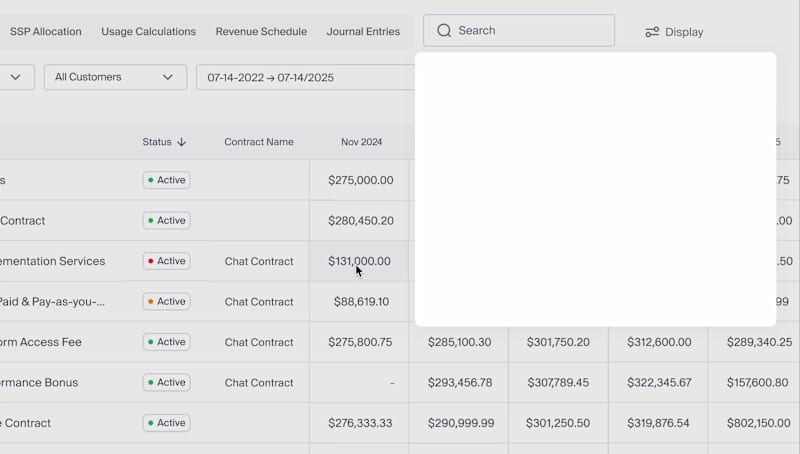This screenshot has height=454, width=800.
Task: Click the red-dot Active status badge
Action: click(166, 261)
